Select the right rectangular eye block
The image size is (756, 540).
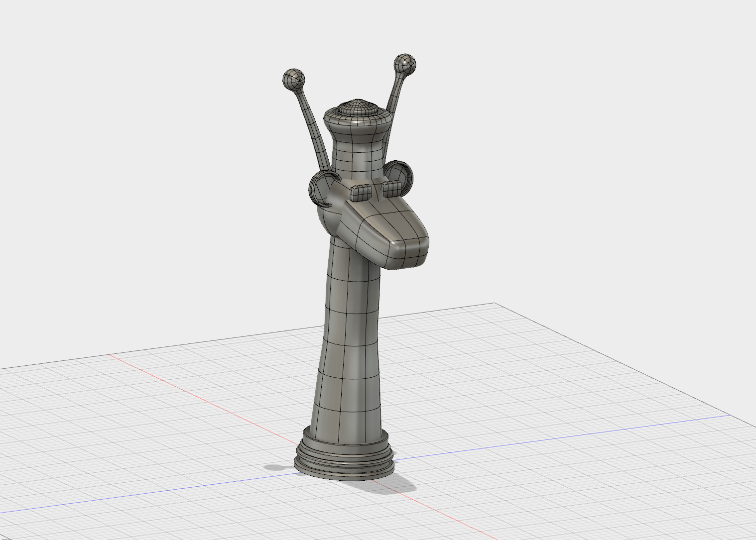(391, 189)
